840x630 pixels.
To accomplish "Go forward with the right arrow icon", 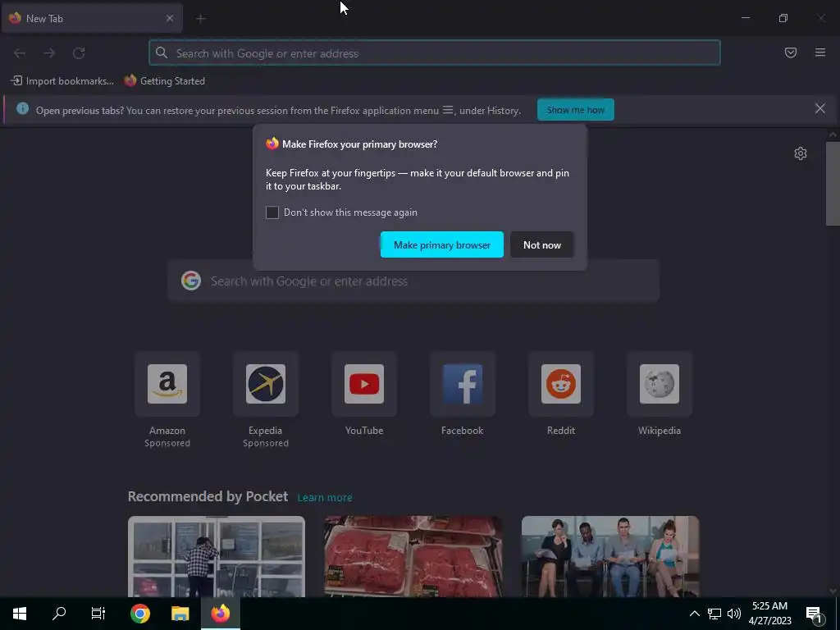I will point(49,53).
